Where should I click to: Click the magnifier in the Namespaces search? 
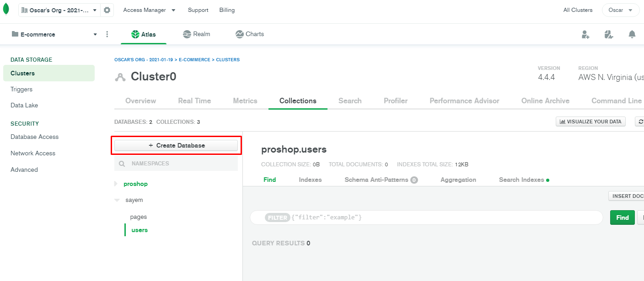coord(121,163)
